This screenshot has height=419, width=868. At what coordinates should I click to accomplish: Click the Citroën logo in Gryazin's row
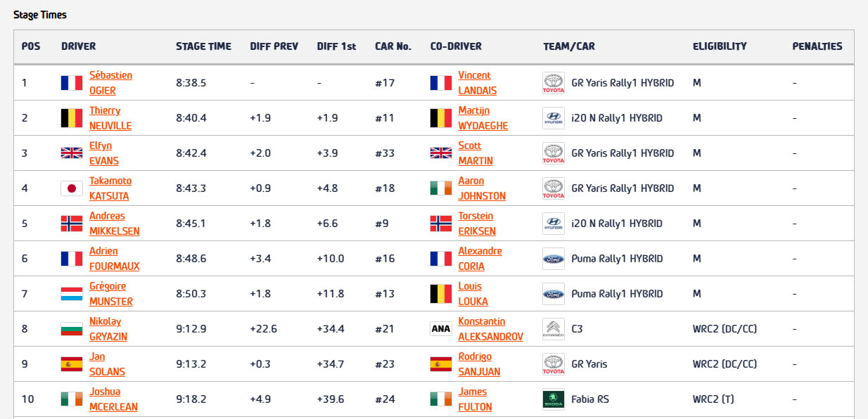click(x=553, y=329)
